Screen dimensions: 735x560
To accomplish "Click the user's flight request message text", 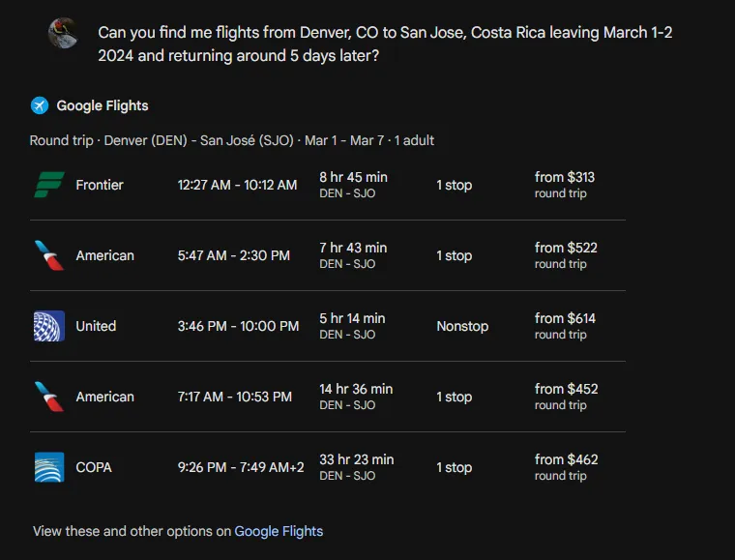I will pos(385,44).
